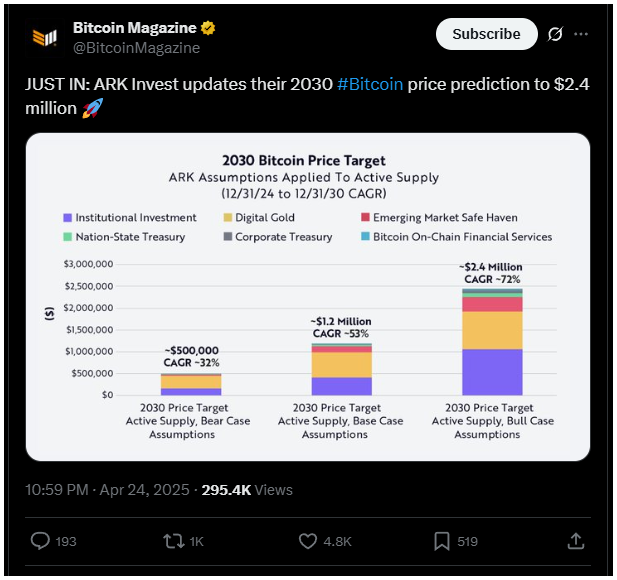Image resolution: width=617 pixels, height=580 pixels.
Task: Open the three-dot more options menu
Action: 581,34
